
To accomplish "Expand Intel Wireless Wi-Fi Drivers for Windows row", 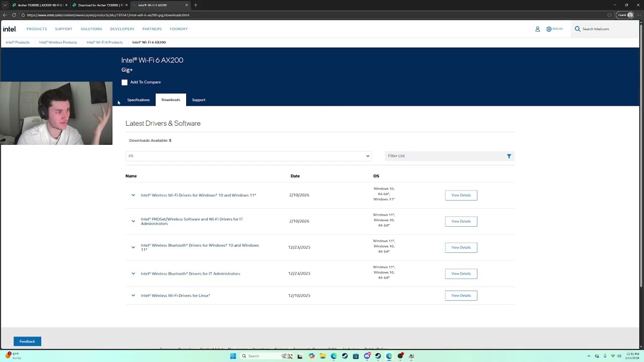I will coord(133,195).
